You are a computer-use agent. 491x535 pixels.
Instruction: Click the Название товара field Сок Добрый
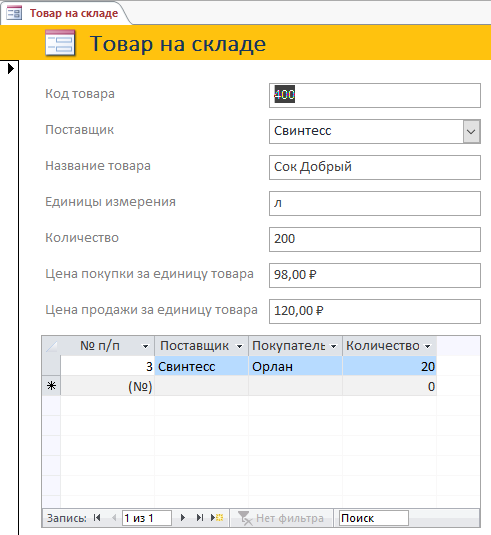375,168
